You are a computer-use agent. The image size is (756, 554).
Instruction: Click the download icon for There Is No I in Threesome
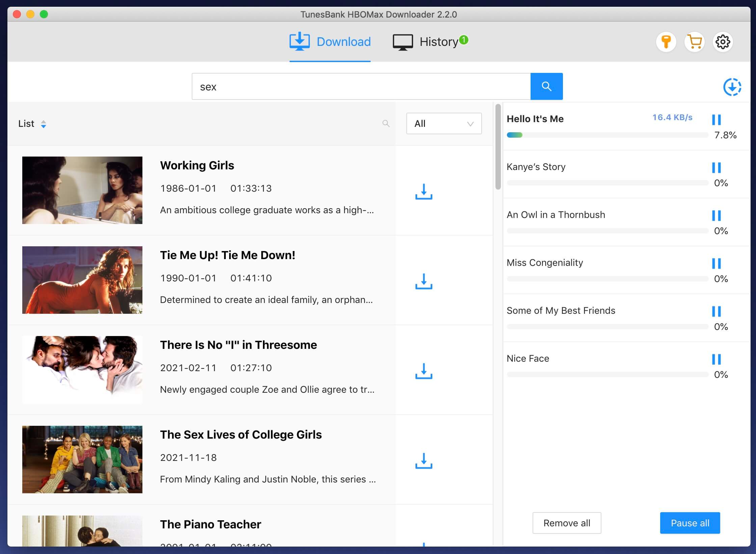(423, 370)
